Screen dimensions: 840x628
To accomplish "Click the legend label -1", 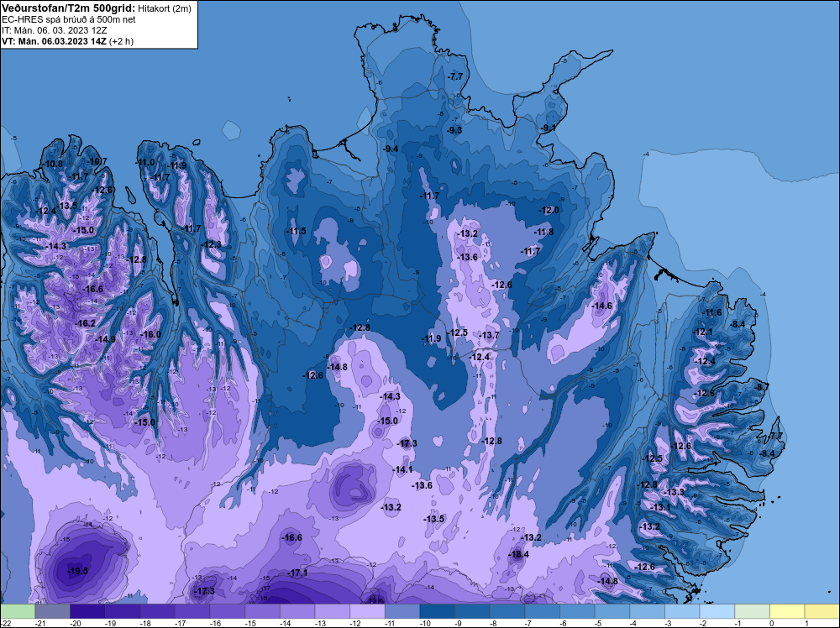I will coord(738,623).
